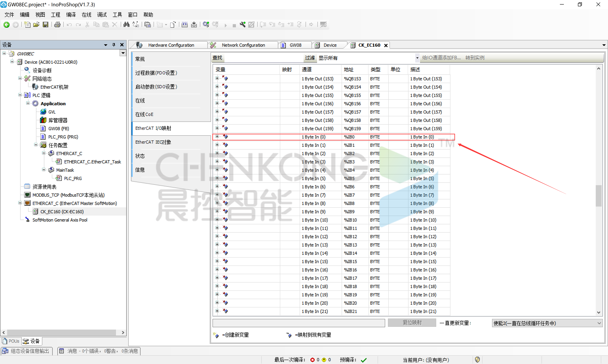Click the new file toolbar icon
608x364 pixels.
27,25
